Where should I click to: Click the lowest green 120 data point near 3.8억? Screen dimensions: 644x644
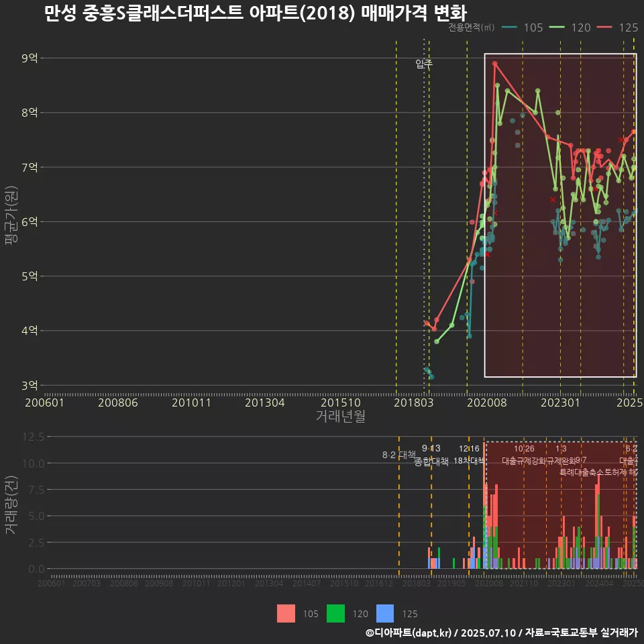point(437,341)
